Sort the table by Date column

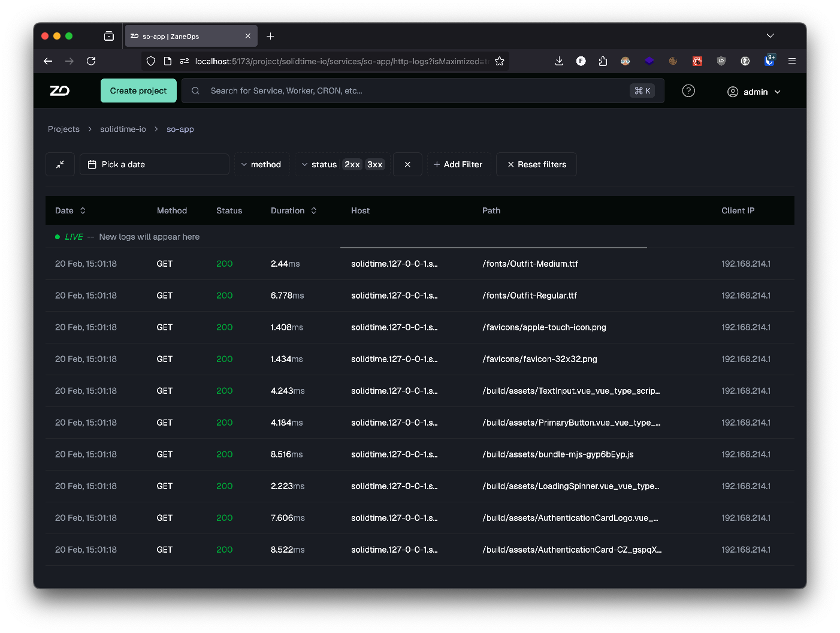coord(71,210)
